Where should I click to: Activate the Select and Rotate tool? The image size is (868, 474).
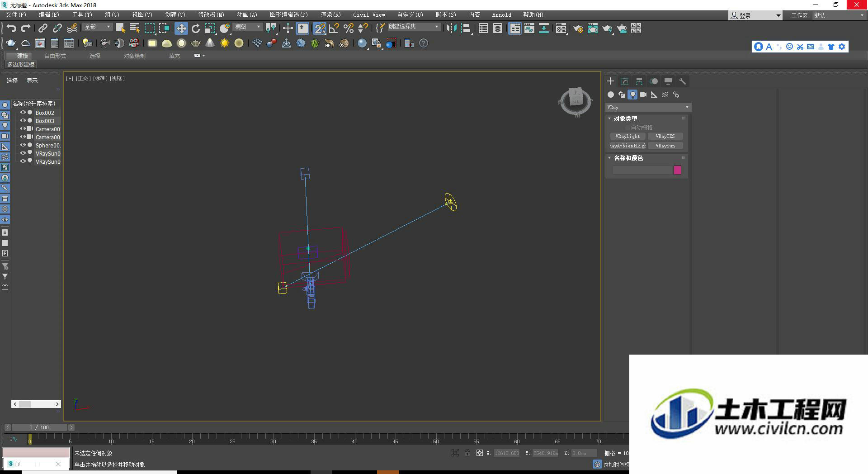click(x=196, y=28)
